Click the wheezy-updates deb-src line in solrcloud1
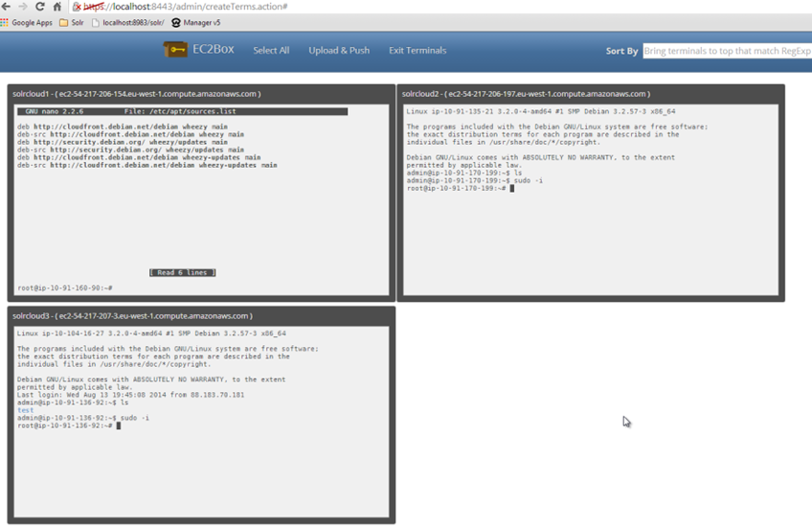812x528 pixels. coord(147,165)
